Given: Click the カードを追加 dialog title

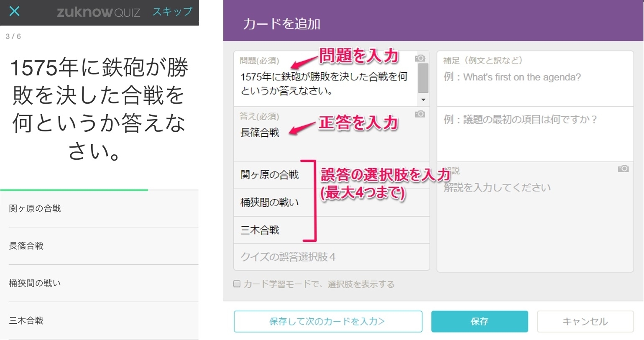Looking at the screenshot, I should click(x=281, y=24).
